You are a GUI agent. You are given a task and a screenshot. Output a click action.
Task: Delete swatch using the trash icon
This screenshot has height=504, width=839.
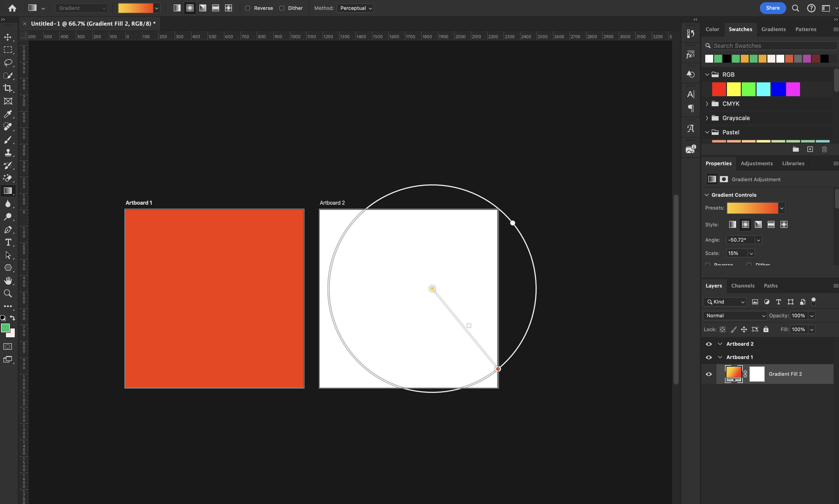coord(824,149)
